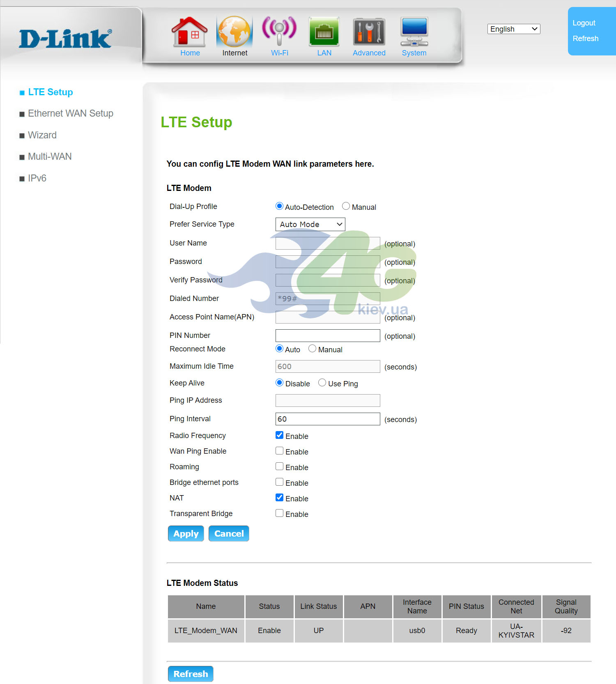Click the Enable status cell in table

point(269,631)
